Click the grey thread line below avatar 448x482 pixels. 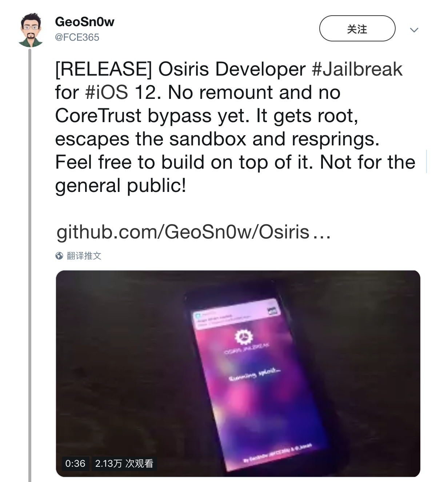point(30,265)
